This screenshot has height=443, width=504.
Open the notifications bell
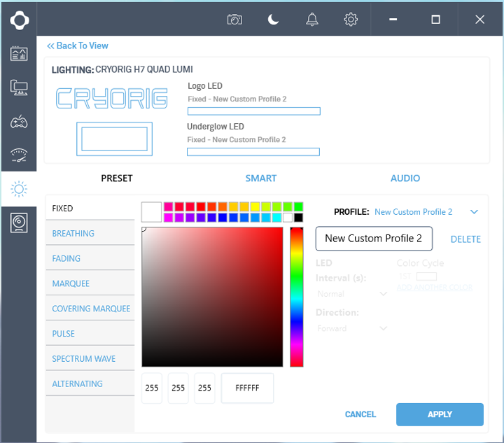coord(312,20)
